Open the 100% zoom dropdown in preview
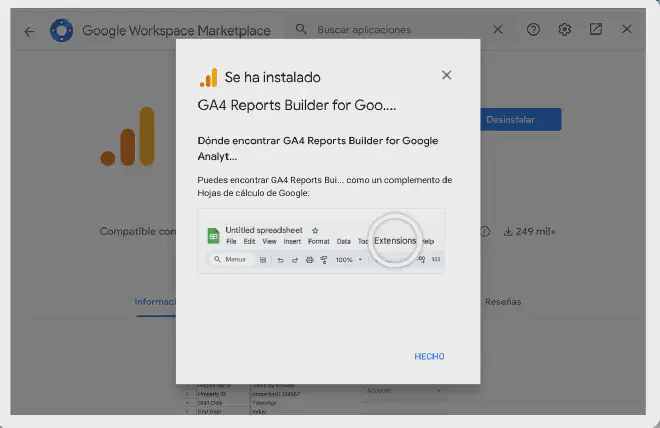The image size is (660, 428). pyautogui.click(x=349, y=260)
